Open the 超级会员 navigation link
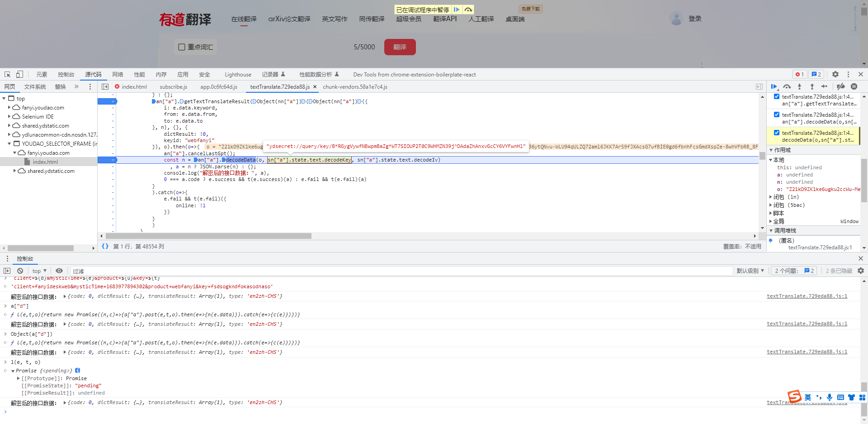868x424 pixels. click(x=409, y=19)
